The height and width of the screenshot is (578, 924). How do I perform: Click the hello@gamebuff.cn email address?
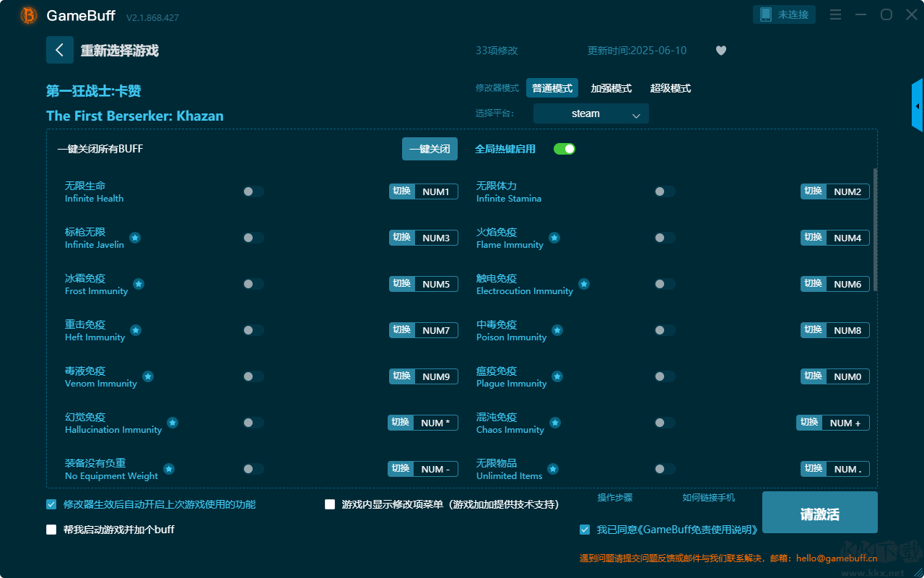click(835, 558)
